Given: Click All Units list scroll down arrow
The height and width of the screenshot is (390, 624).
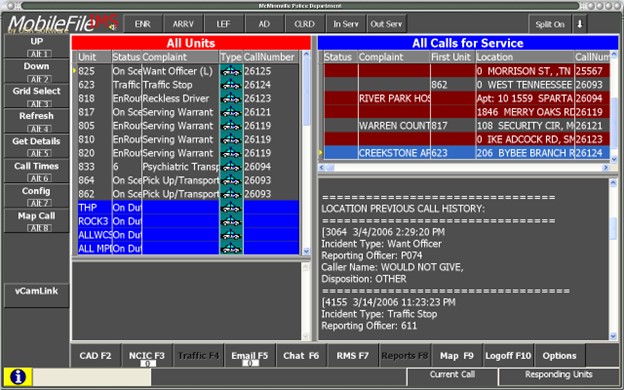Looking at the screenshot, I should tap(306, 251).
